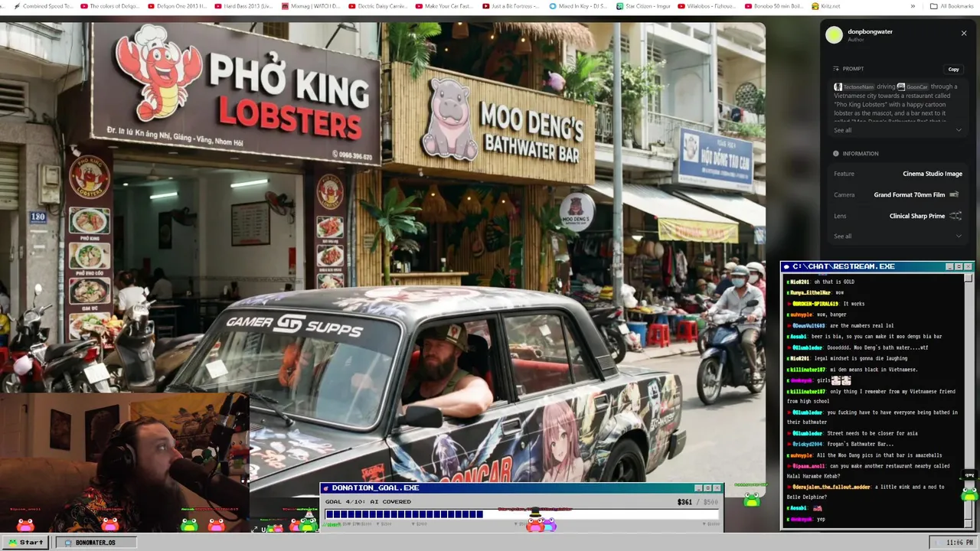The height and width of the screenshot is (551, 980).
Task: Open the Kritz.net bookmark
Action: [x=825, y=6]
